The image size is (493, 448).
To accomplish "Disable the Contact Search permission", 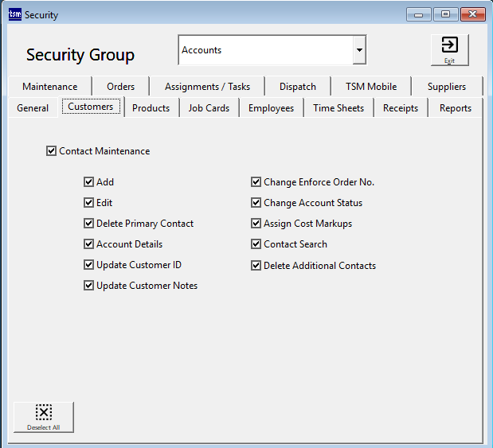I will [256, 244].
